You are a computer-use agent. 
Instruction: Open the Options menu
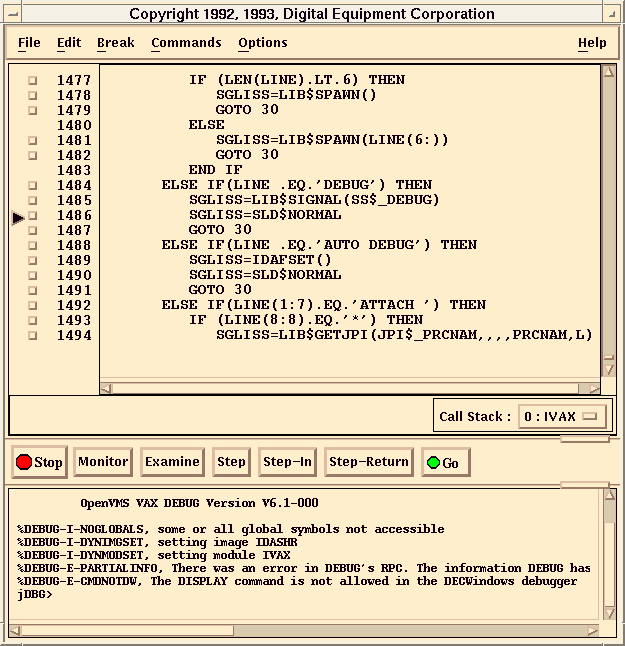(262, 43)
